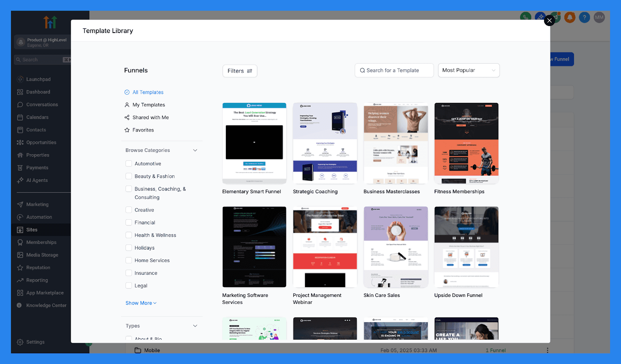Viewport: 621px width, 364px height.
Task: Collapse the Types section chevron
Action: 195,326
